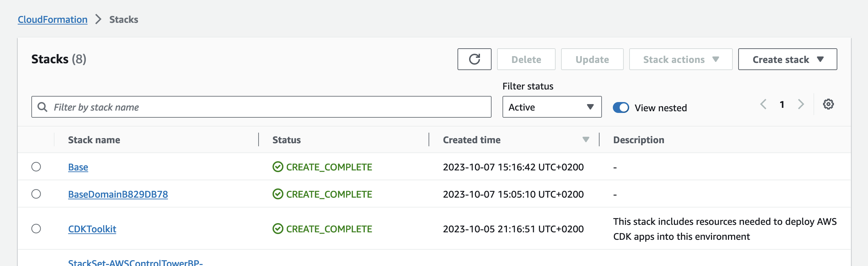Go to next page arrow
Image resolution: width=868 pixels, height=266 pixels.
click(801, 104)
